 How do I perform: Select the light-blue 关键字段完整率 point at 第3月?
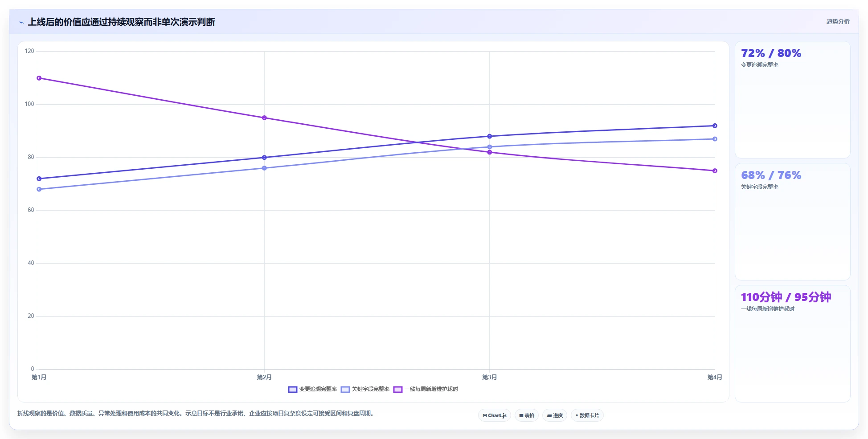point(490,147)
